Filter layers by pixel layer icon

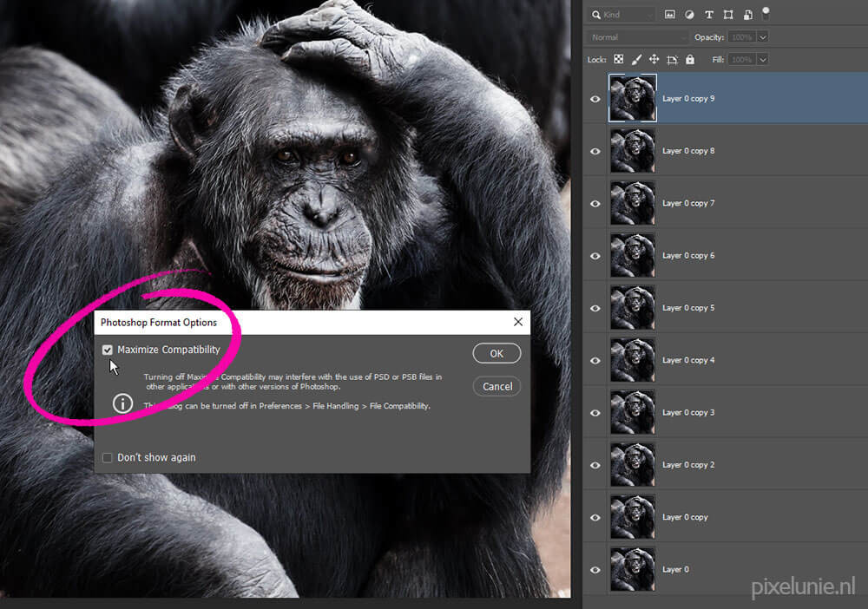point(670,15)
